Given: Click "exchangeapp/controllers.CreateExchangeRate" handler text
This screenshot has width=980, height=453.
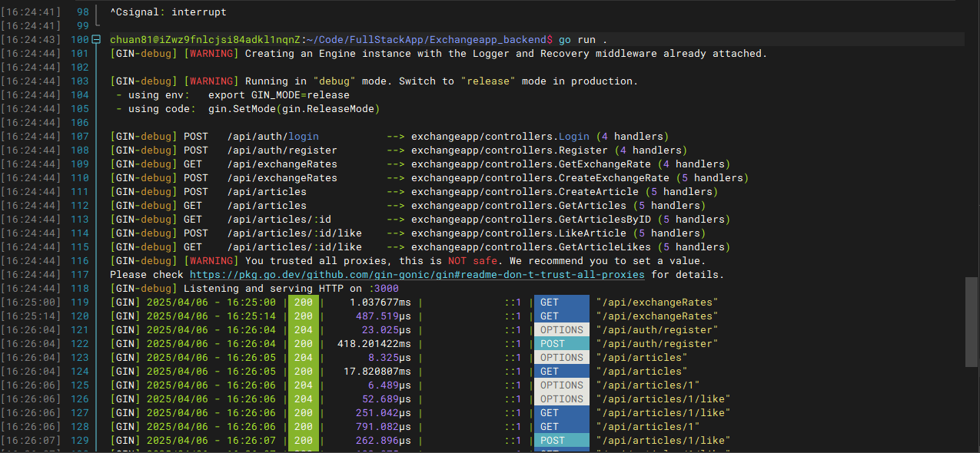Looking at the screenshot, I should [x=540, y=178].
